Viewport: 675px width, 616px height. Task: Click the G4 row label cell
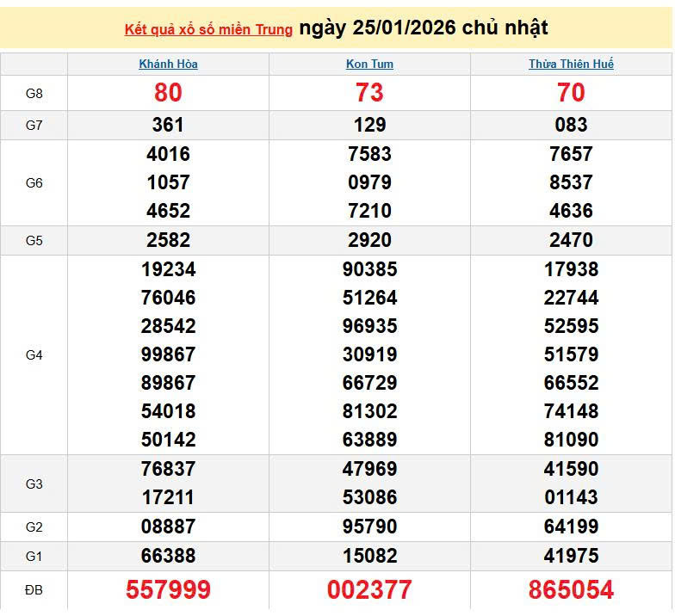click(34, 354)
